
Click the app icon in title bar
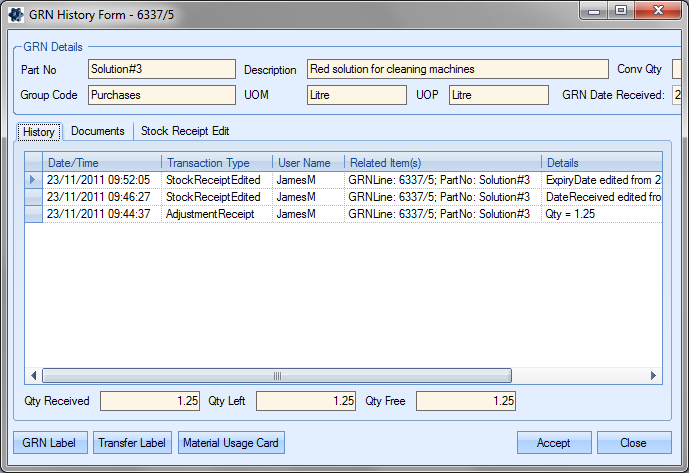[16, 15]
